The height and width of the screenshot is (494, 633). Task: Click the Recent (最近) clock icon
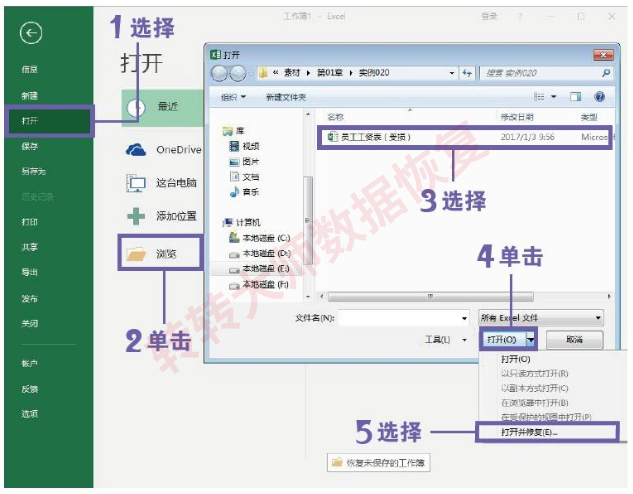136,108
